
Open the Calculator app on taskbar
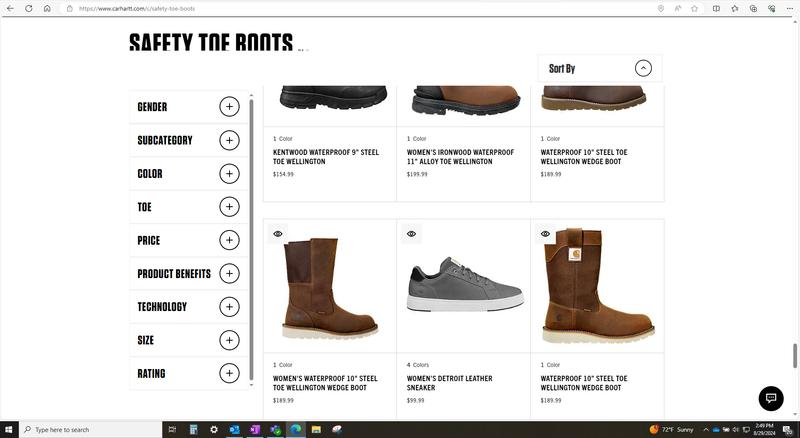[x=193, y=429]
